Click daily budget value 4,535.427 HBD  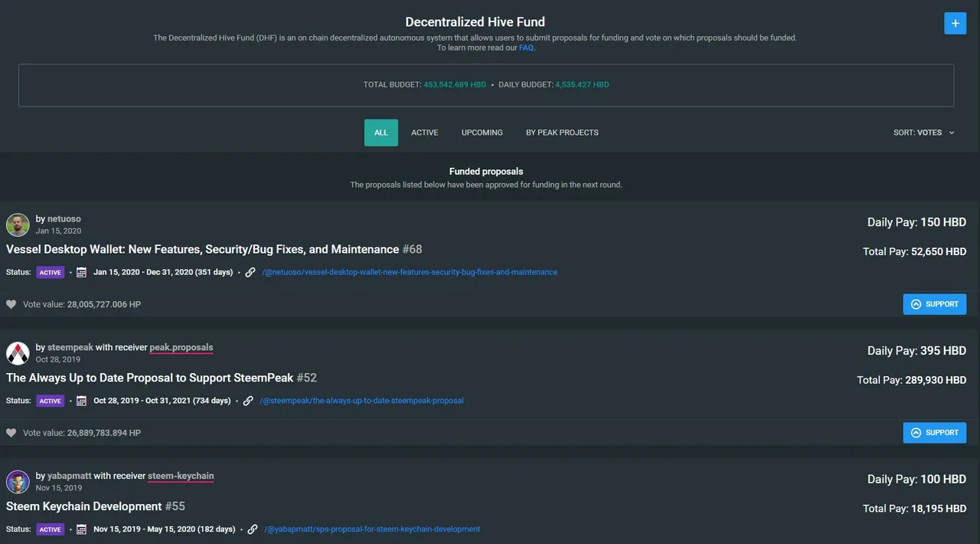pos(583,84)
